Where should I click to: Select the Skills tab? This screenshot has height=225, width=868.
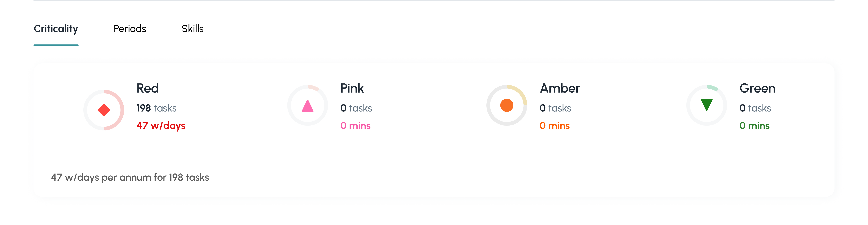click(192, 29)
